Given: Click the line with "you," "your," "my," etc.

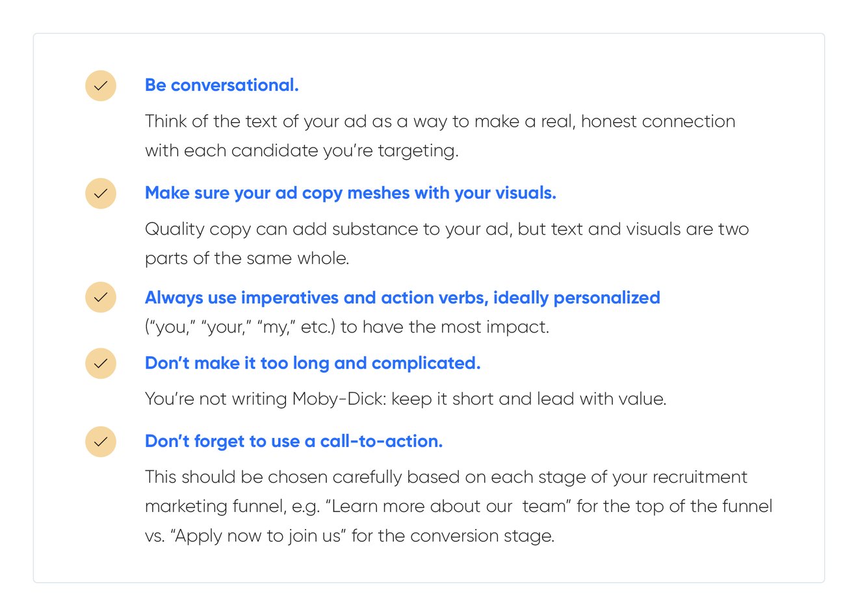Looking at the screenshot, I should click(347, 327).
